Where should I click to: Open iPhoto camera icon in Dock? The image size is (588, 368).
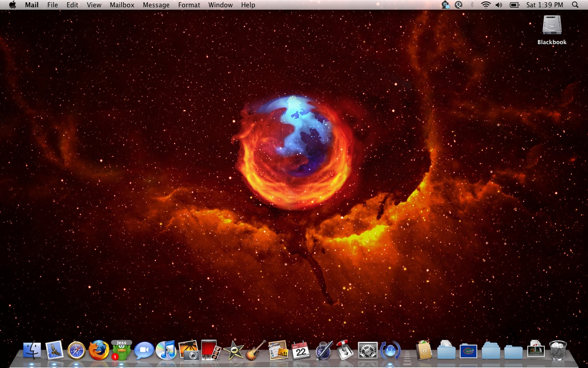[188, 350]
